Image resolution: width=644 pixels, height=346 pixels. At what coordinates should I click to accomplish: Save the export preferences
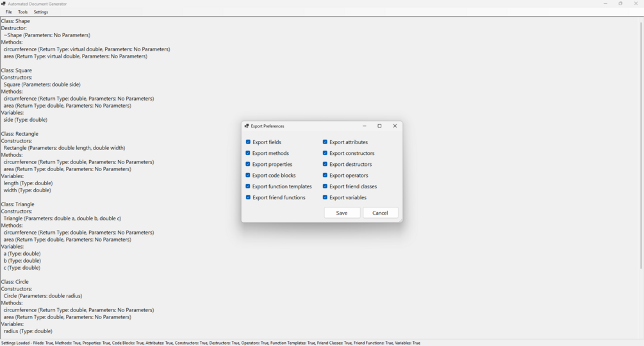tap(342, 213)
